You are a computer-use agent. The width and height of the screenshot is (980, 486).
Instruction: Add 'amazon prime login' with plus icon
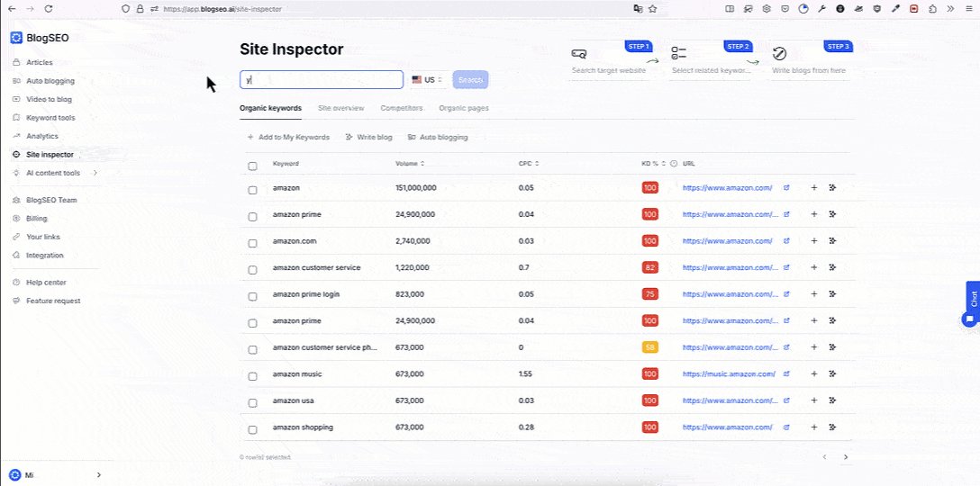813,293
